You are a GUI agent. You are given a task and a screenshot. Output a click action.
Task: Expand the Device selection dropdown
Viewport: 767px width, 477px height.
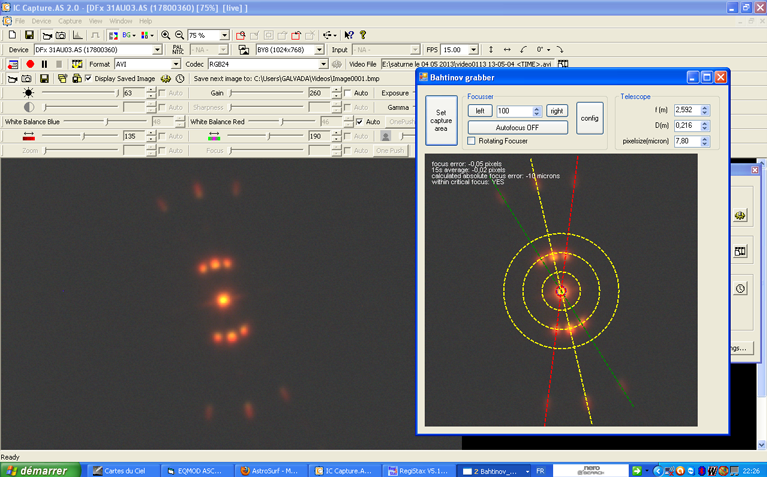tap(157, 49)
